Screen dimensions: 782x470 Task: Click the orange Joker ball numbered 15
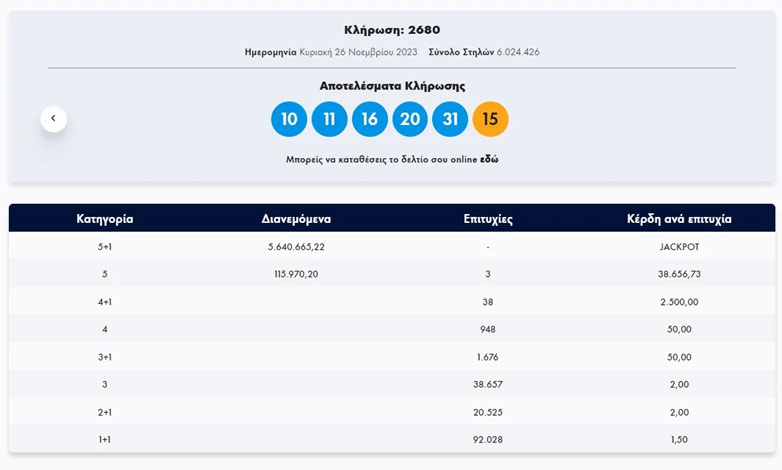click(x=490, y=119)
